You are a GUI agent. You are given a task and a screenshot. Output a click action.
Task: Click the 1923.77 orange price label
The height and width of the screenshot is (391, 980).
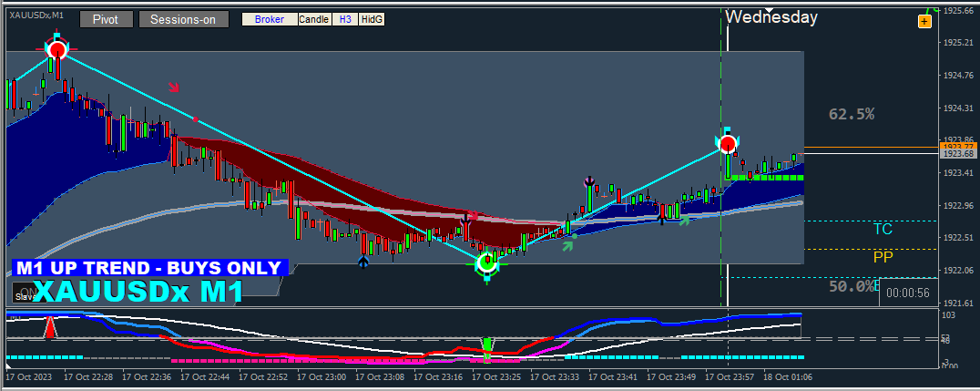(958, 146)
